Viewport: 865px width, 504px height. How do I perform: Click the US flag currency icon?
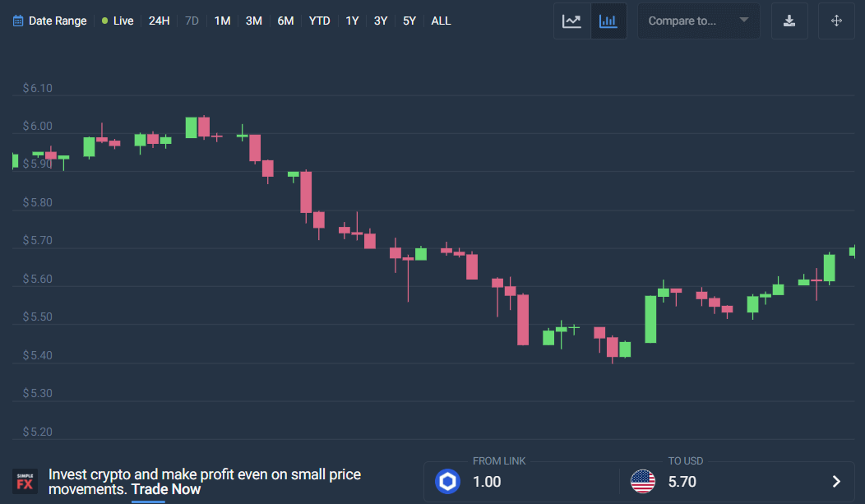(643, 482)
